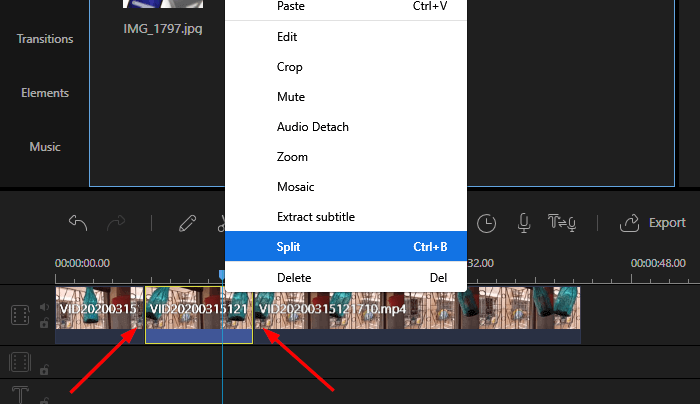Switch to the Music sidebar tab

pos(45,147)
